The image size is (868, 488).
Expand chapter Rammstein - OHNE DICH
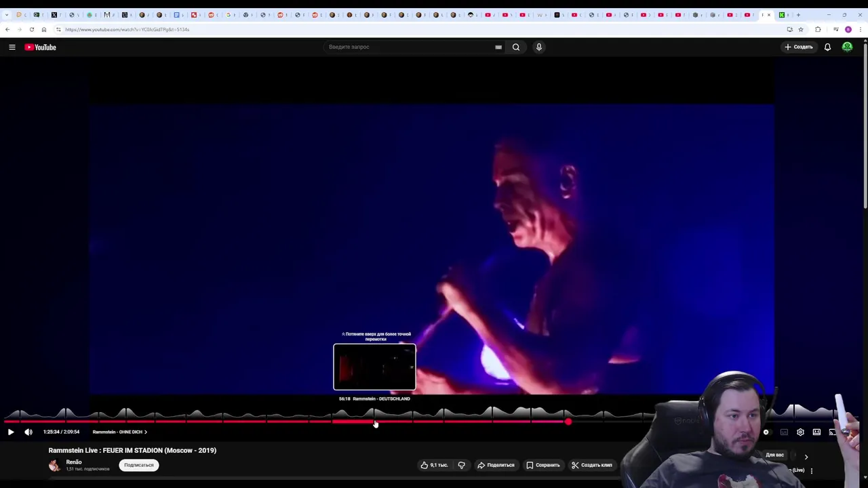click(x=119, y=432)
